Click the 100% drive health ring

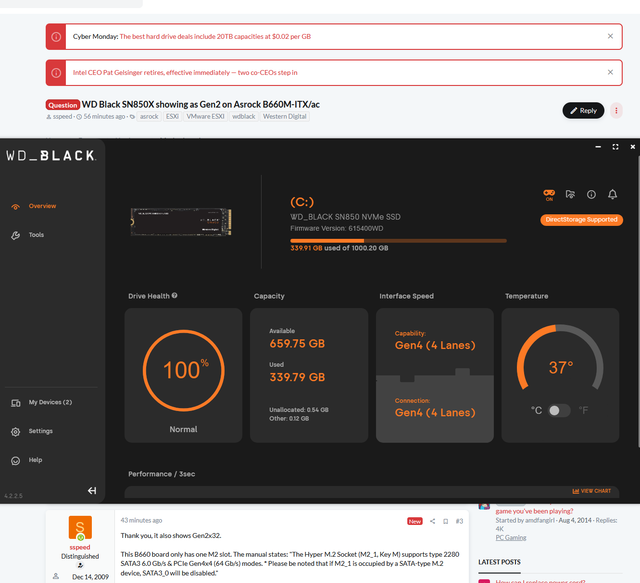click(x=184, y=370)
